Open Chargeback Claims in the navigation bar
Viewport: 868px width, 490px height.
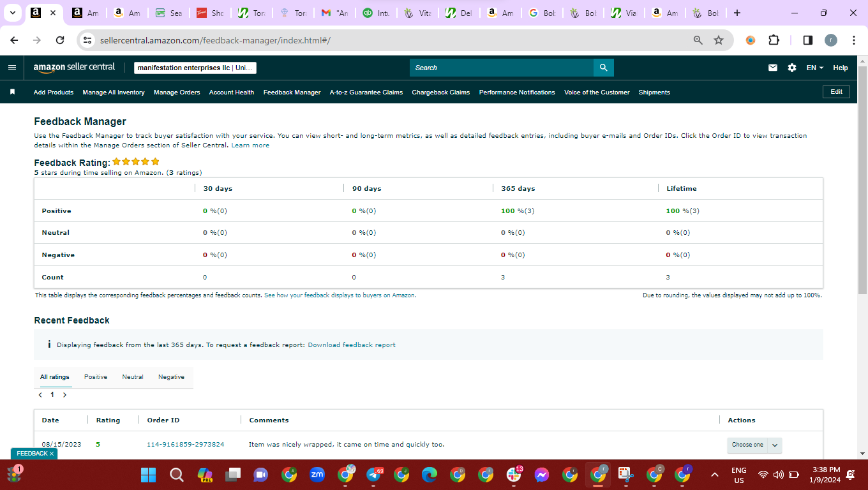(x=441, y=93)
